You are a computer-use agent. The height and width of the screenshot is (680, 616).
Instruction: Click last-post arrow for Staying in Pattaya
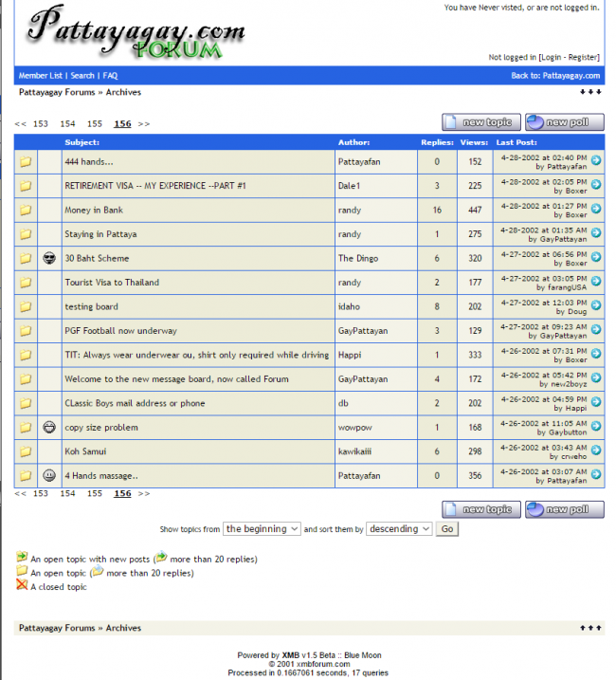pos(596,232)
